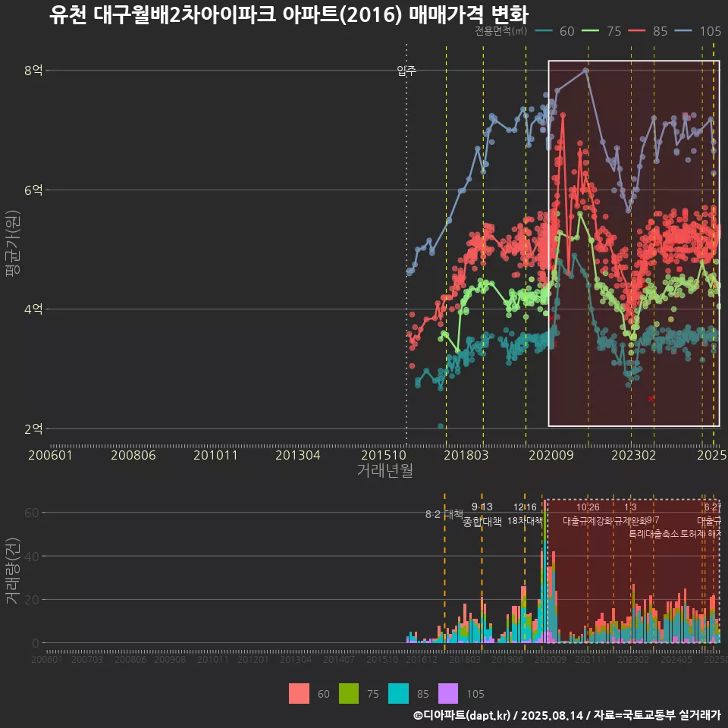Click the 105 line peak point at 8억
Screen dimensions: 728x728
[x=586, y=71]
